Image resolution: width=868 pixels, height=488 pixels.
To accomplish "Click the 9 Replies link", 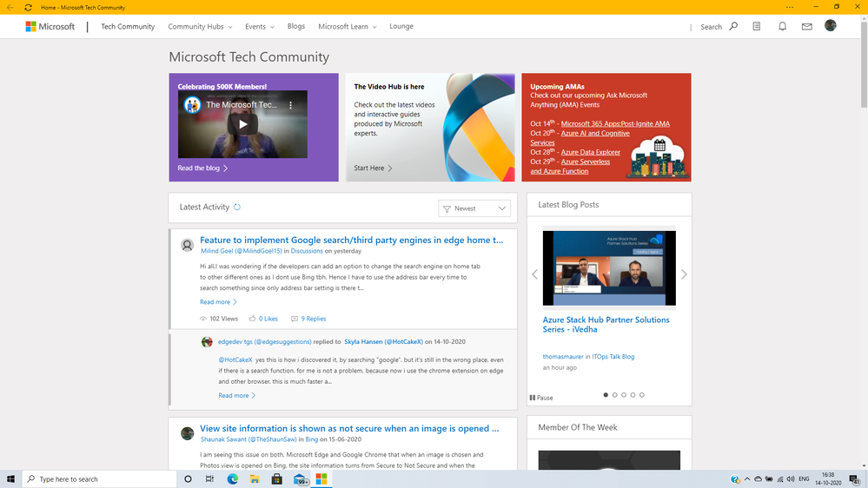I will point(314,319).
